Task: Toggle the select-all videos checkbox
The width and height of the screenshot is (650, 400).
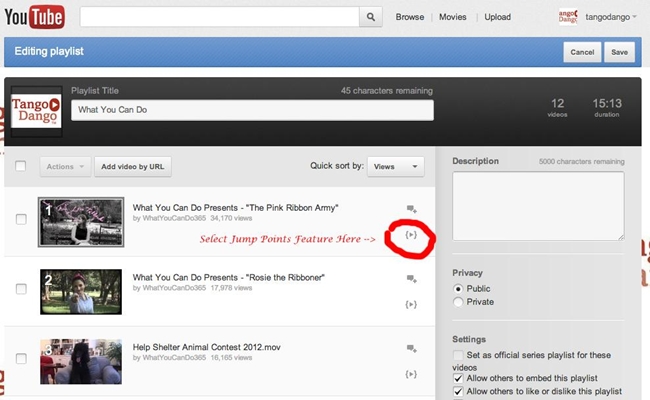Action: point(21,166)
